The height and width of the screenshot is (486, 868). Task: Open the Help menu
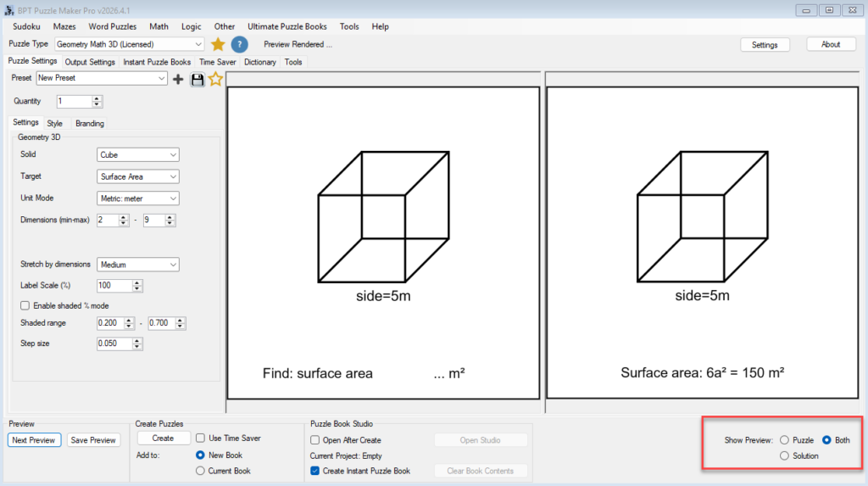click(x=381, y=26)
